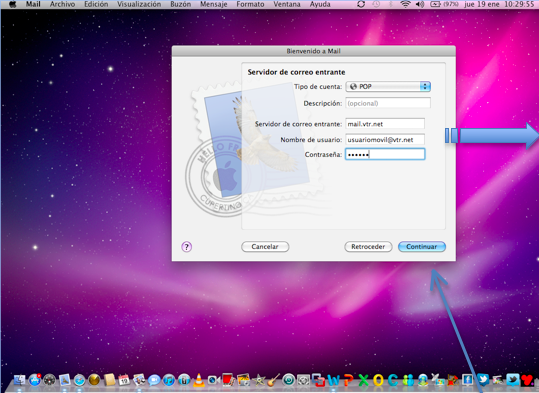Screen dimensions: 539x393
Task: Cancel the mail account setup
Action: coord(265,247)
